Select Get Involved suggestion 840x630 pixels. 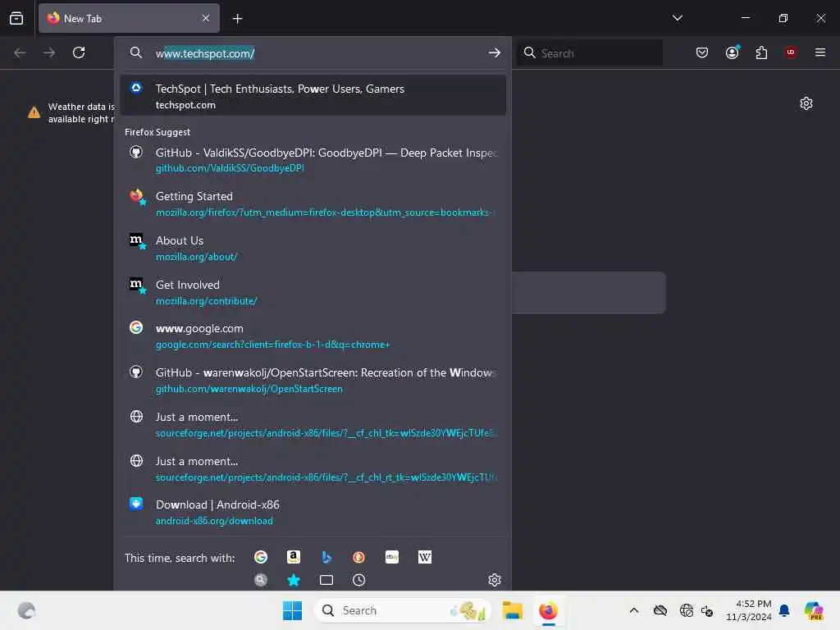pos(313,292)
